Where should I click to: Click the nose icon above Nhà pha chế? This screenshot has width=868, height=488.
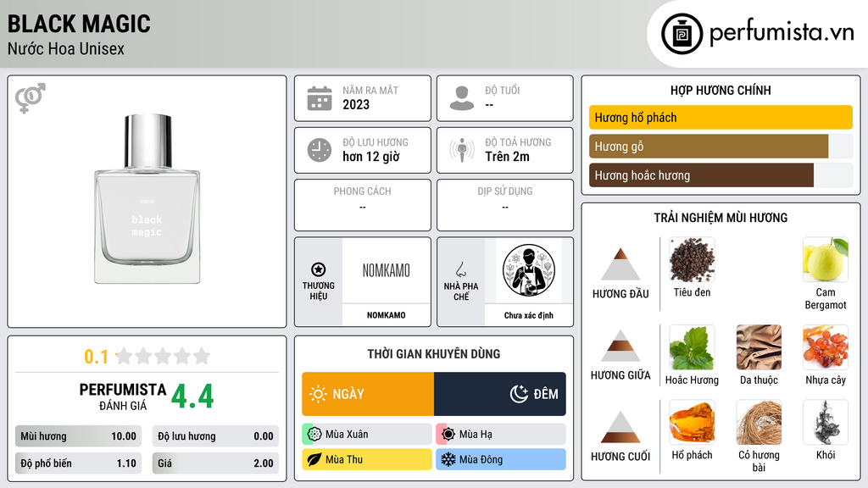[x=460, y=269]
